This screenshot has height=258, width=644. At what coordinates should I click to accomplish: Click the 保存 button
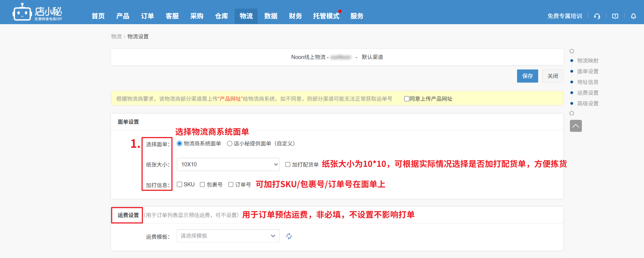click(x=527, y=76)
